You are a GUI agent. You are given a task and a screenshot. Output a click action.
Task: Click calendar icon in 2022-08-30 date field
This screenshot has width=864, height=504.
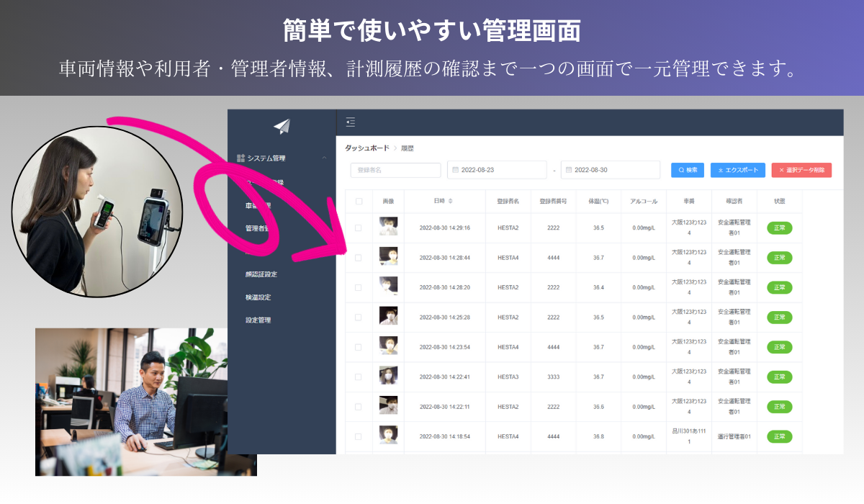(x=569, y=170)
